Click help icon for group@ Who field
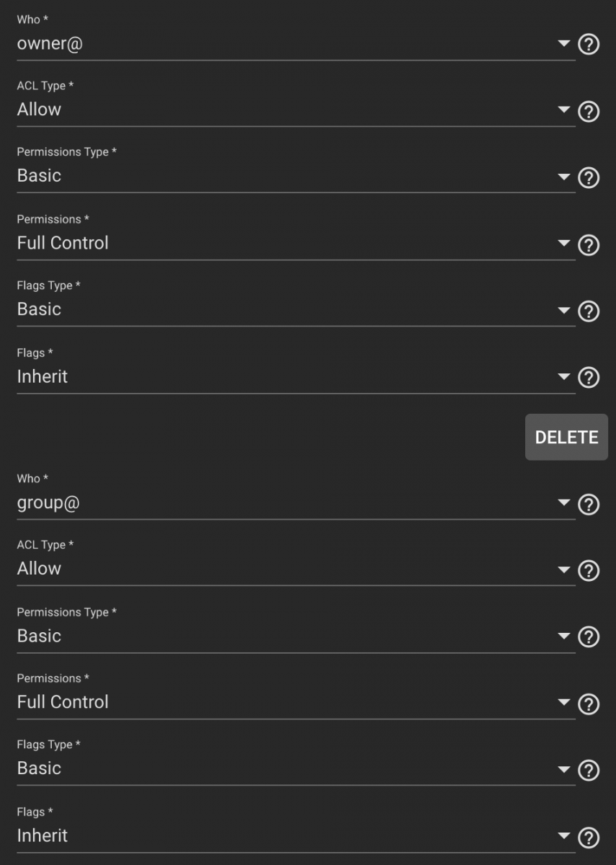This screenshot has height=865, width=616. pyautogui.click(x=589, y=505)
